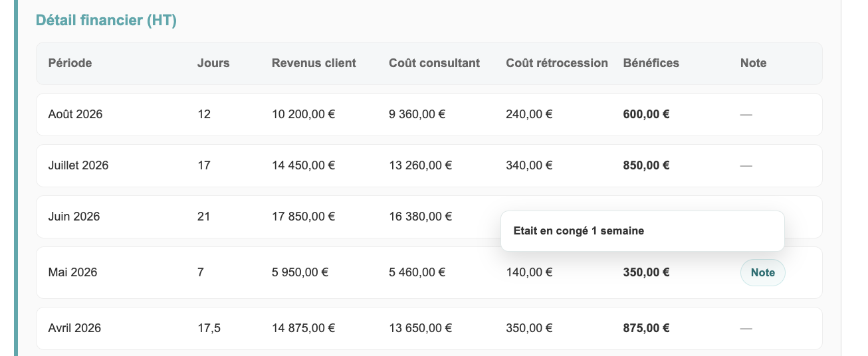Select the 850,00 € profit value
This screenshot has height=356, width=868.
[x=646, y=165]
